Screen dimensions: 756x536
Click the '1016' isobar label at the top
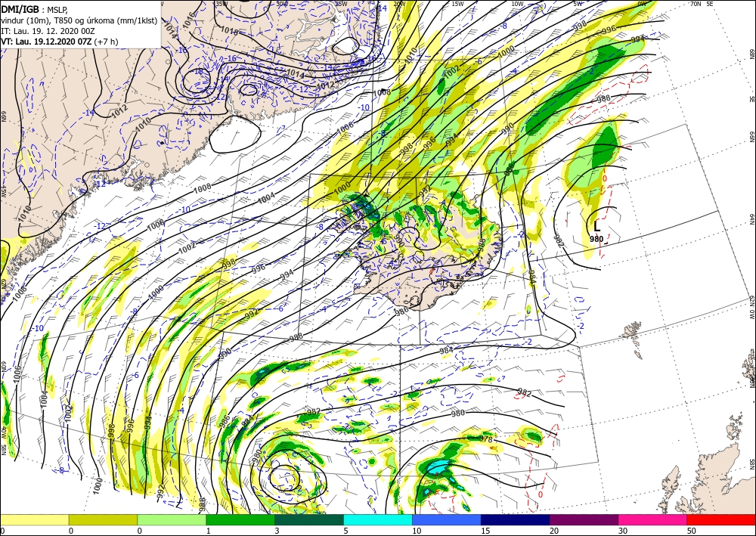[190, 20]
